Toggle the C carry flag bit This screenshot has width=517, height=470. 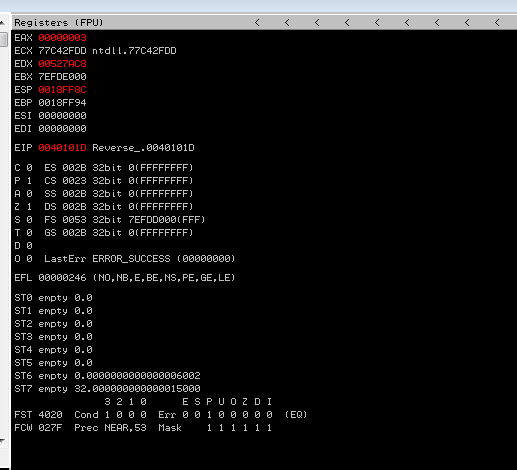pyautogui.click(x=29, y=168)
